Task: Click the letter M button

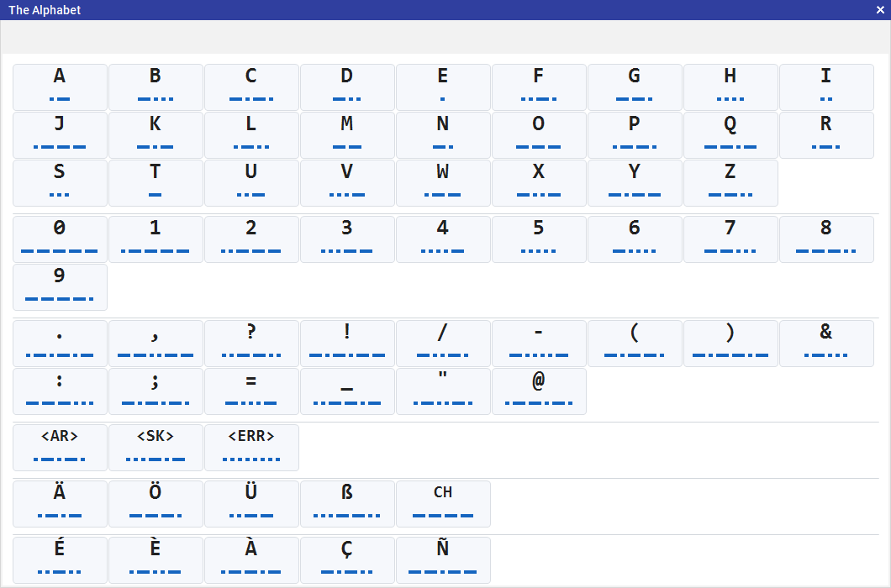Action: 347,135
